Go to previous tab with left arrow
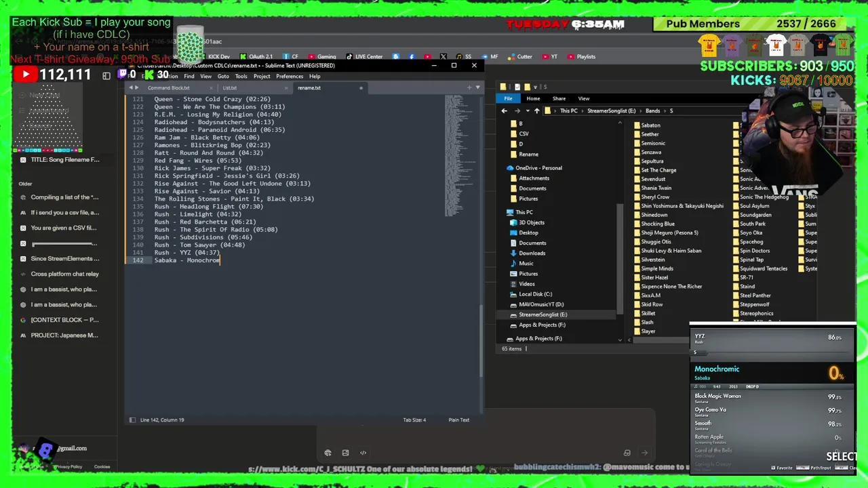This screenshot has width=868, height=488. 131,87
